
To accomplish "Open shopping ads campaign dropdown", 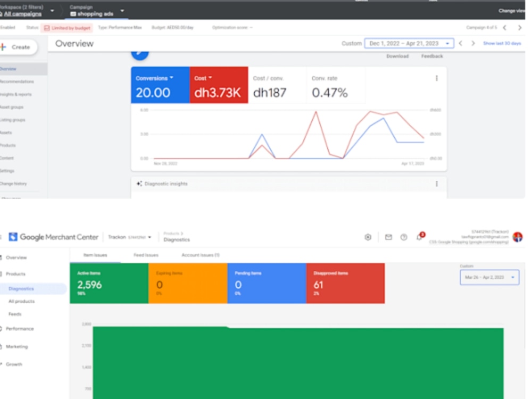I will (122, 11).
